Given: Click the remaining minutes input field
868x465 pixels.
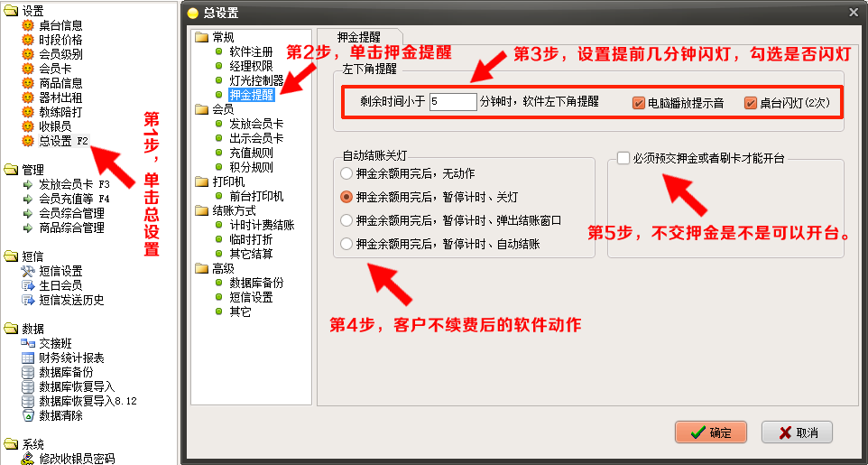Looking at the screenshot, I should coord(453,102).
